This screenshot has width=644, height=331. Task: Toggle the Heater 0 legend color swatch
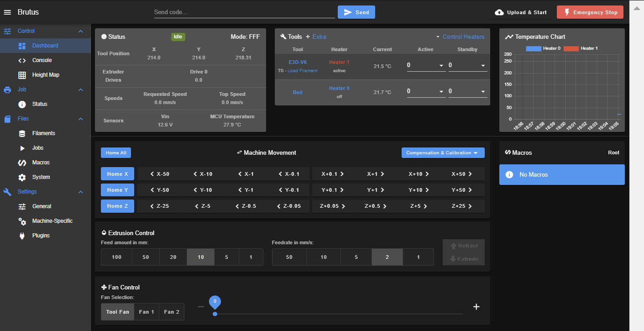click(x=534, y=48)
